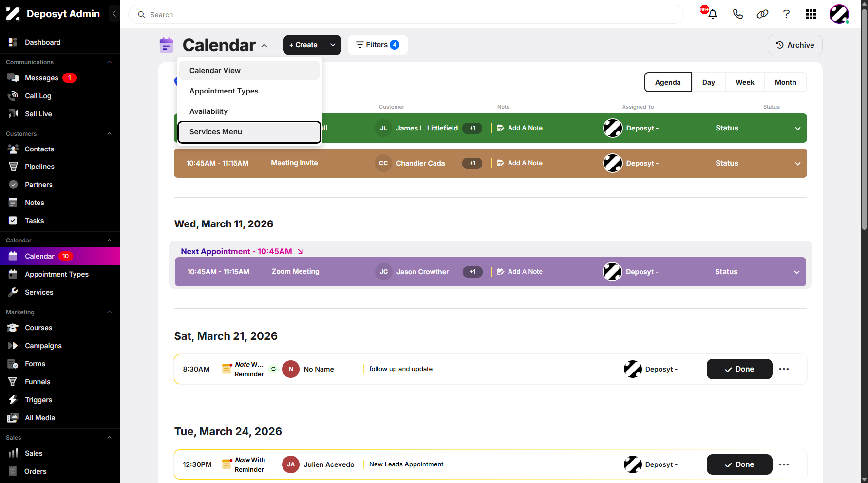This screenshot has width=868, height=483.
Task: Open Funnels in the sidebar
Action: [x=38, y=382]
